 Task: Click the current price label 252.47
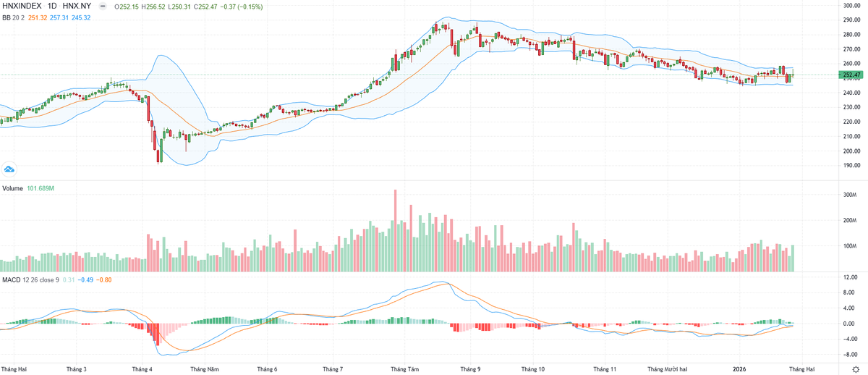pos(850,75)
